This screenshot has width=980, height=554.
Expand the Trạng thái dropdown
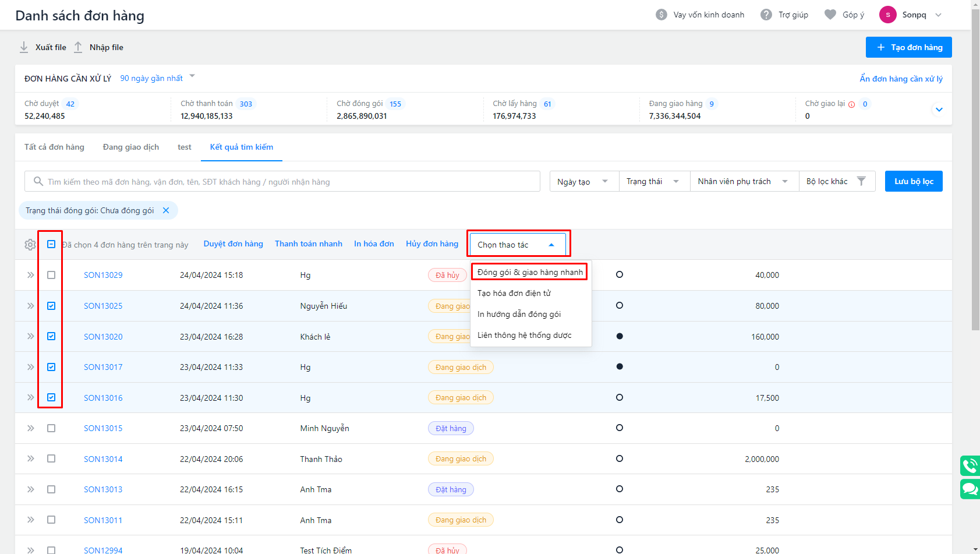(x=653, y=181)
